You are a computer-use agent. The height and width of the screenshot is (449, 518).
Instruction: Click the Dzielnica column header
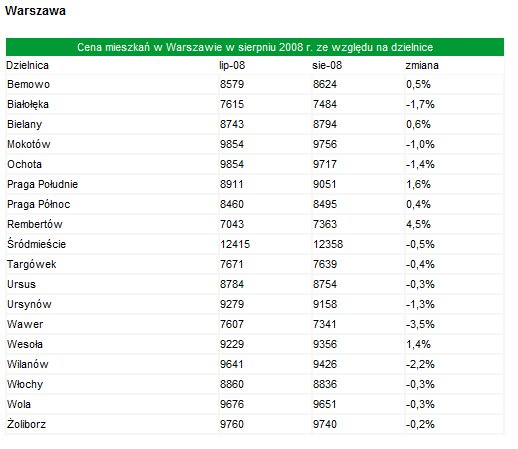click(x=27, y=65)
